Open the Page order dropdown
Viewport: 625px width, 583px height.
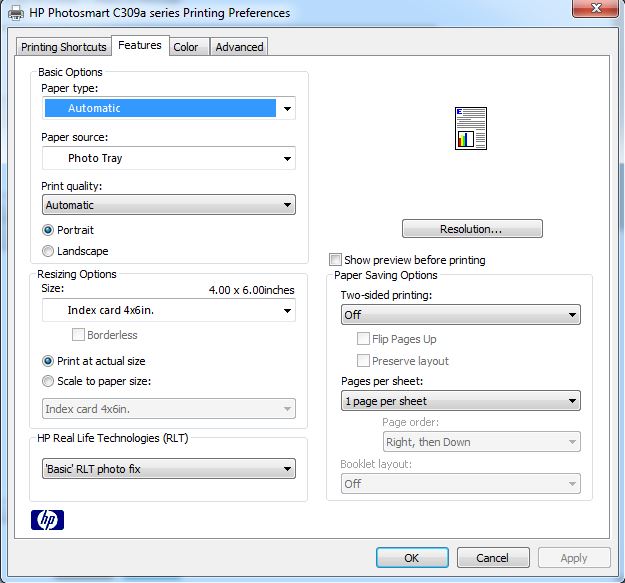pyautogui.click(x=482, y=442)
